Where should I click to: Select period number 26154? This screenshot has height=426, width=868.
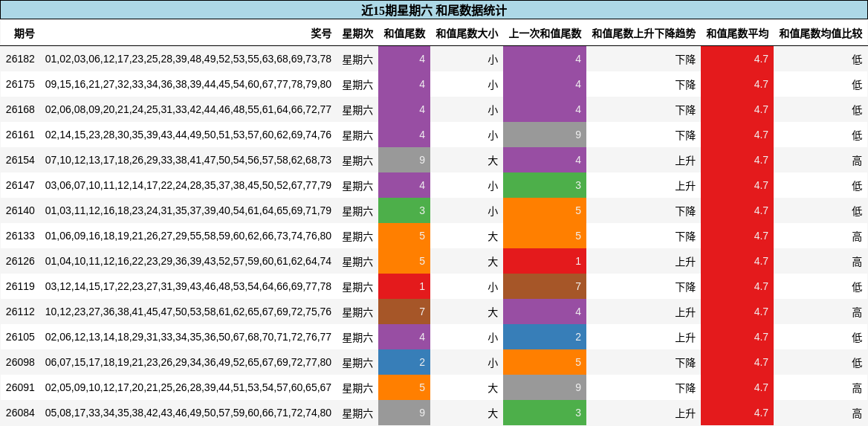pos(21,160)
